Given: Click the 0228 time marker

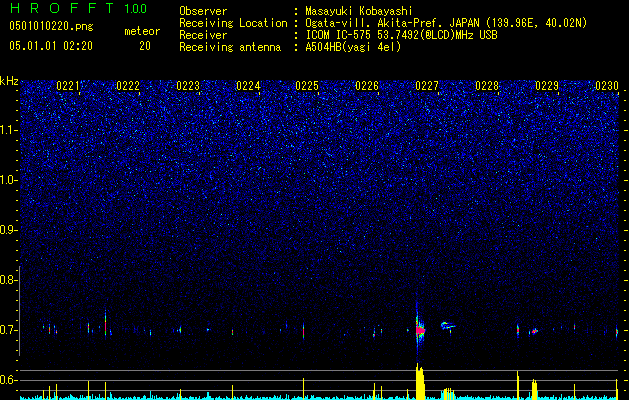Looking at the screenshot, I should [x=487, y=86].
